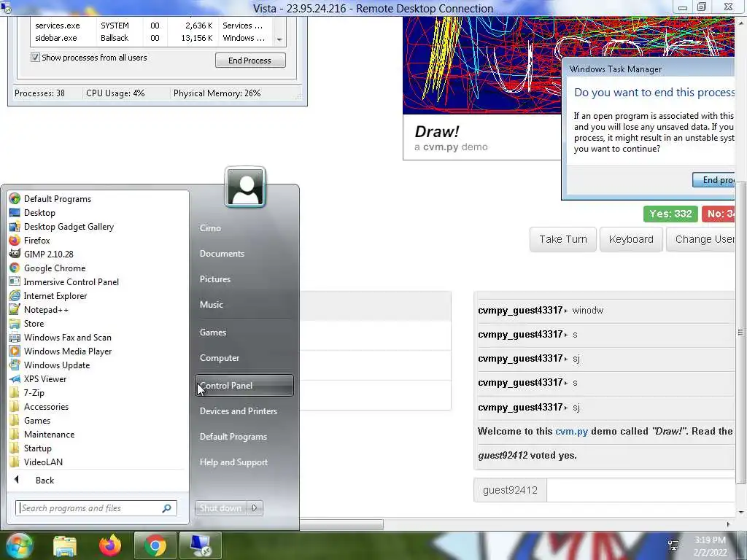Launch Windows Media Player icon

pyautogui.click(x=15, y=351)
